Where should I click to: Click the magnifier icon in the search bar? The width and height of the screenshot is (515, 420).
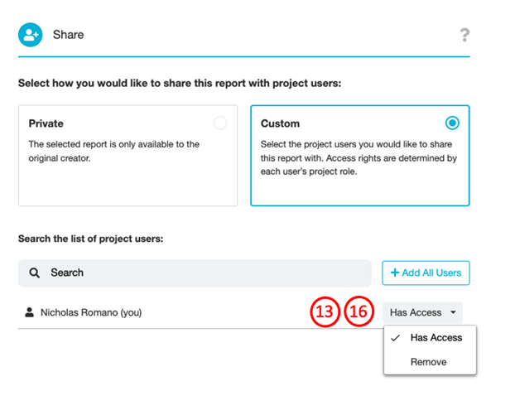pyautogui.click(x=35, y=273)
